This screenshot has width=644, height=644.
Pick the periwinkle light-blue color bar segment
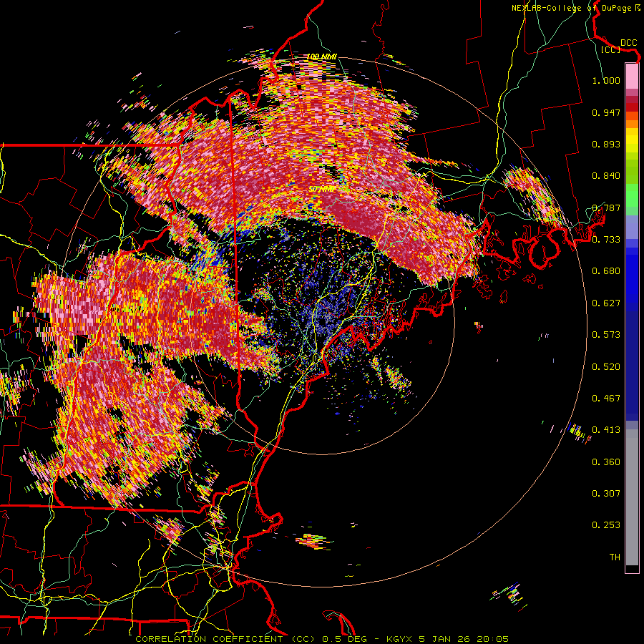632,226
